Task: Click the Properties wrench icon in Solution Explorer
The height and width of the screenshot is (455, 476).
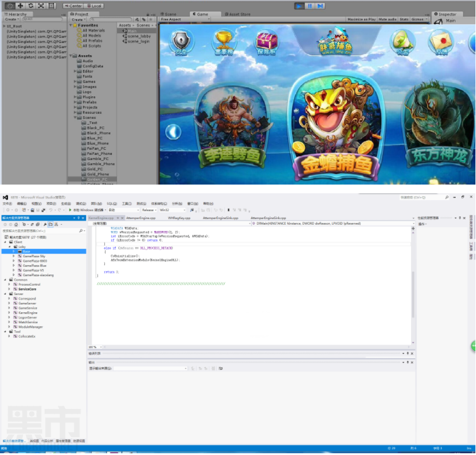Action: tap(45, 225)
